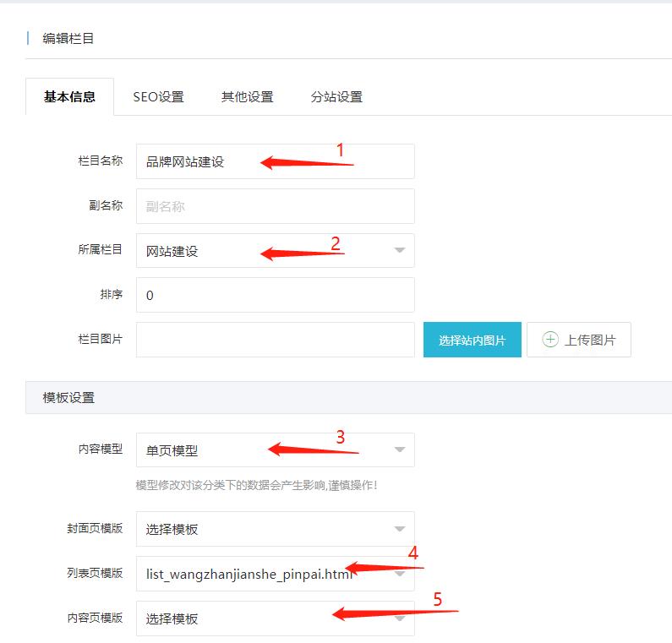Open the 其他设置 tab
This screenshot has height=643, width=672.
pos(247,96)
